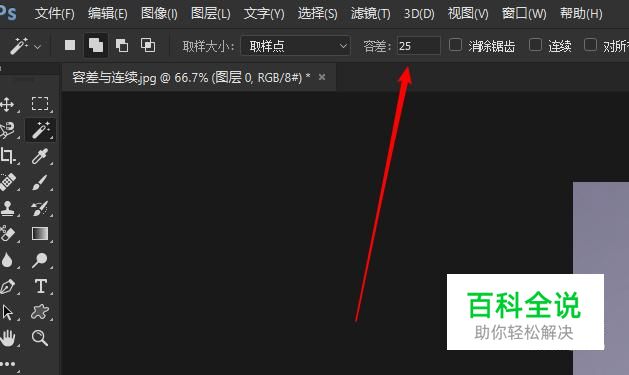Open the 滤镜(T) menu

click(x=370, y=14)
